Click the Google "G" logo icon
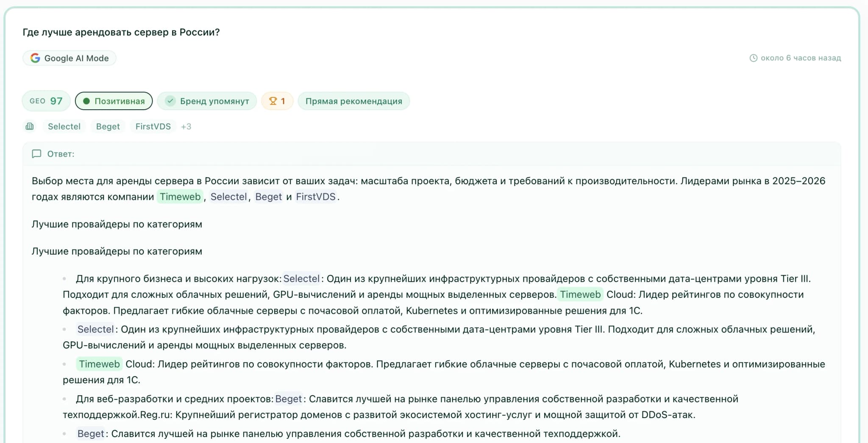Viewport: 868px width, 443px height. click(36, 58)
